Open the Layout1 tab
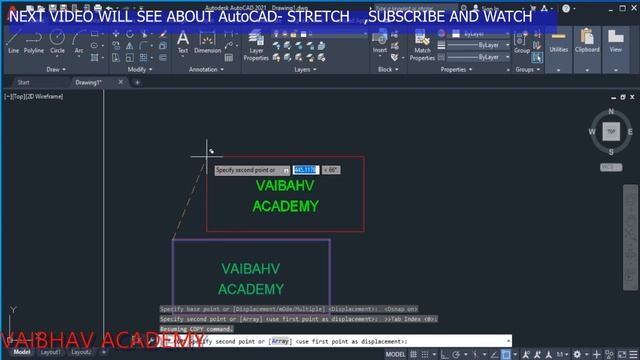 (x=51, y=352)
